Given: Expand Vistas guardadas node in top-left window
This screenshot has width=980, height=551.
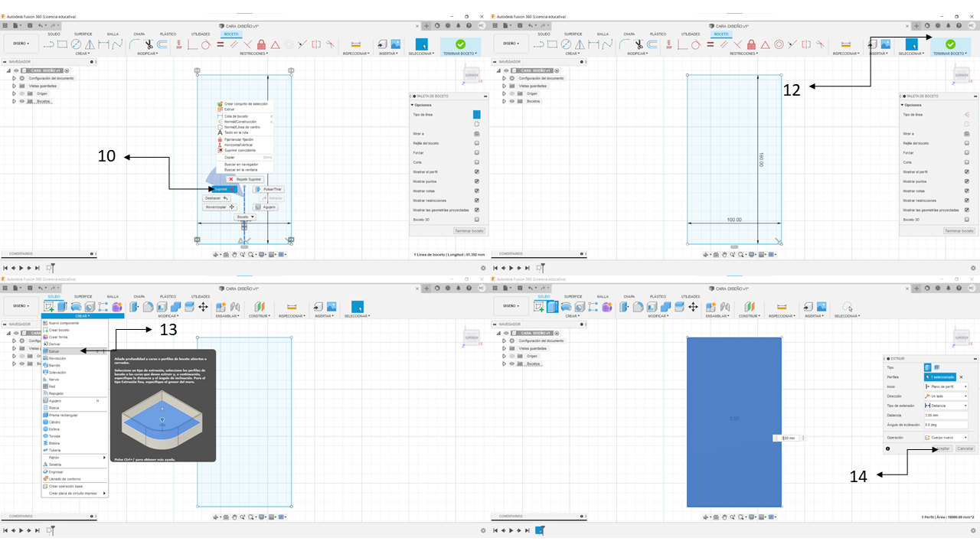Looking at the screenshot, I should coord(14,86).
